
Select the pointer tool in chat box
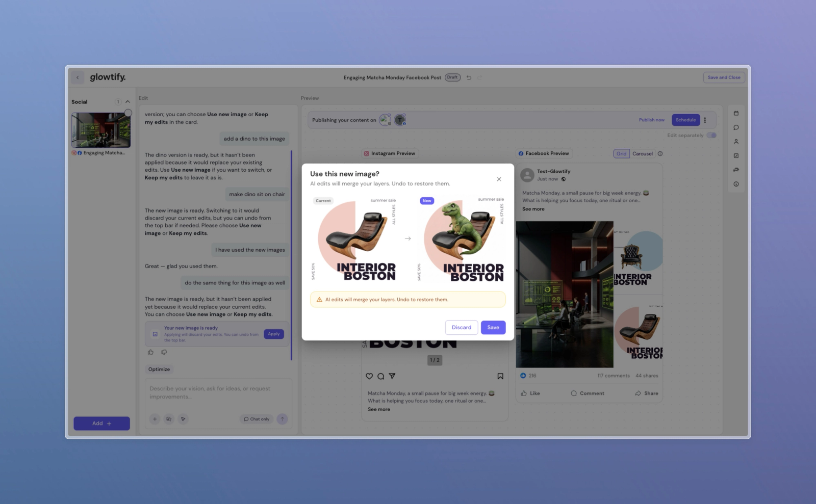click(x=183, y=419)
